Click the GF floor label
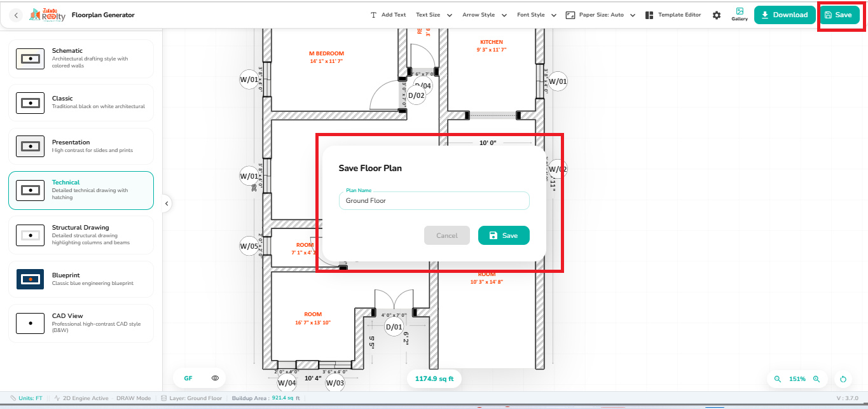 [x=188, y=378]
